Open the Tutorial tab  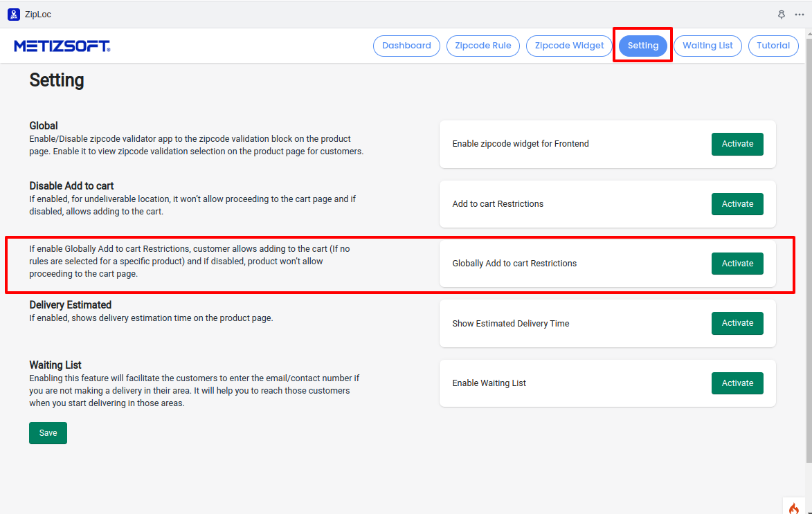click(773, 46)
